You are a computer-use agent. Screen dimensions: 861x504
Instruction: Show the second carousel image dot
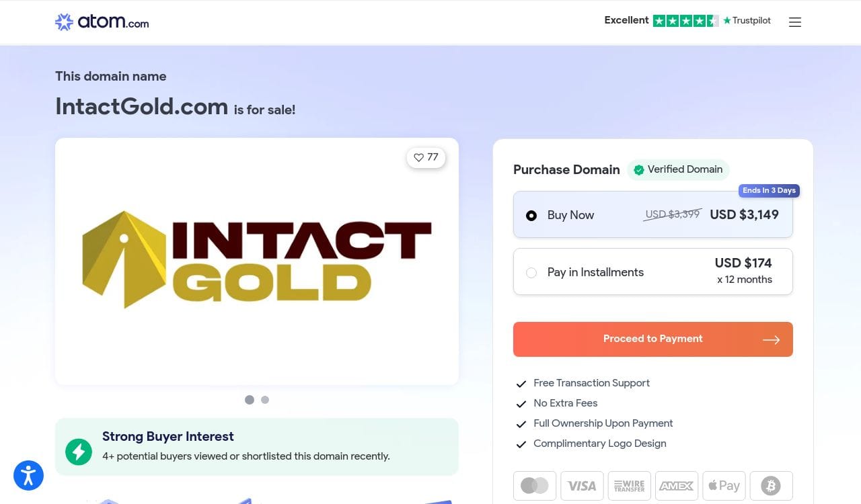tap(265, 400)
